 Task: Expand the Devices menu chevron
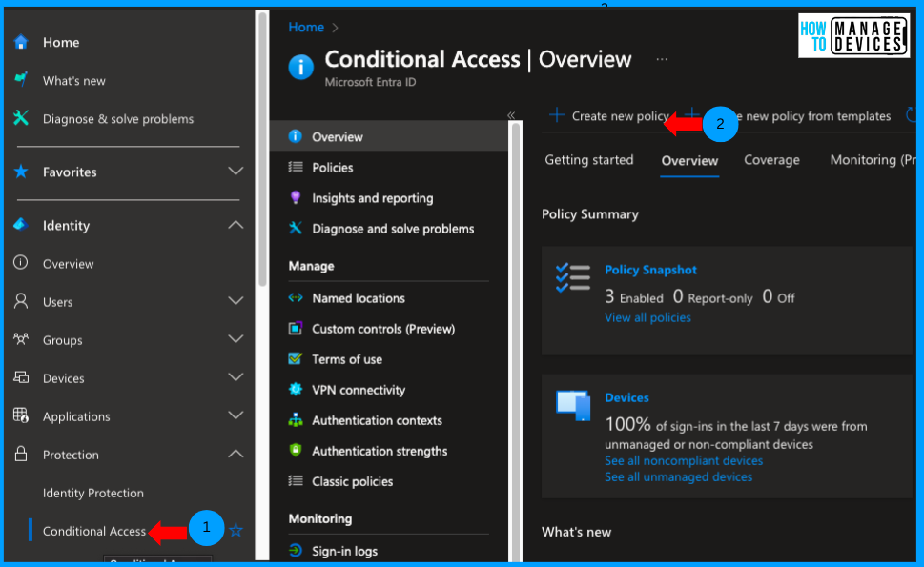pos(236,377)
